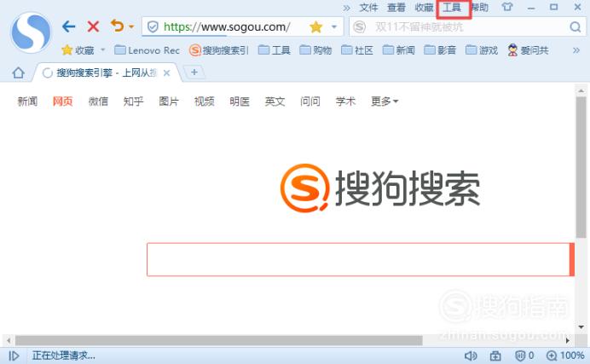Click the horizontal scrollbar thumb

[218, 341]
